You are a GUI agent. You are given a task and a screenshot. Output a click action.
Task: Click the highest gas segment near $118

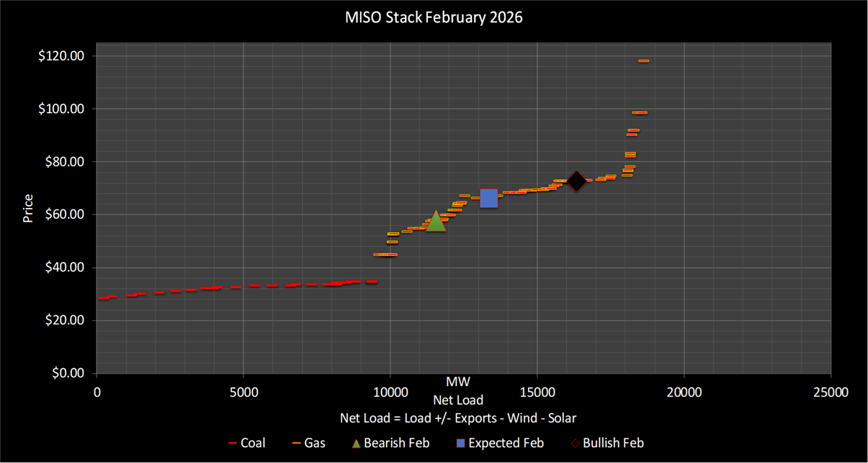click(x=643, y=60)
